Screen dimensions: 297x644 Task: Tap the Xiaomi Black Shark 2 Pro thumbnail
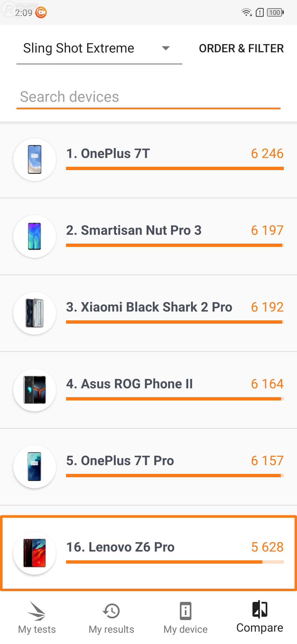pyautogui.click(x=35, y=313)
